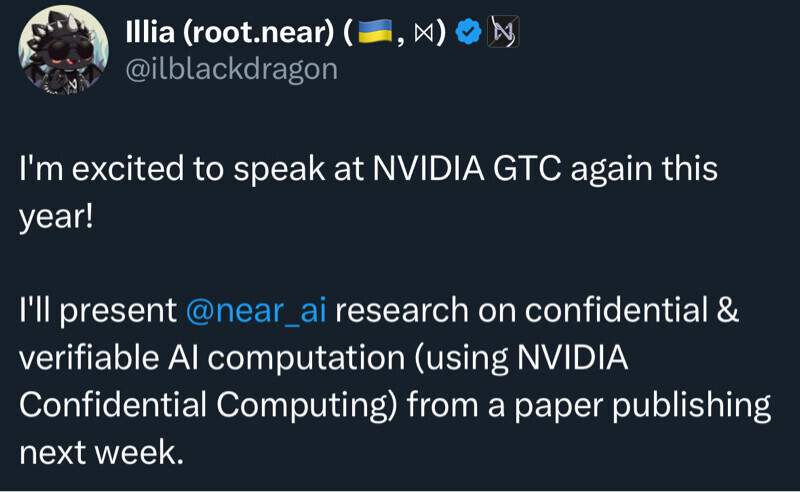Open the black dragon profile avatar
This screenshot has height=492, width=800.
coord(62,53)
